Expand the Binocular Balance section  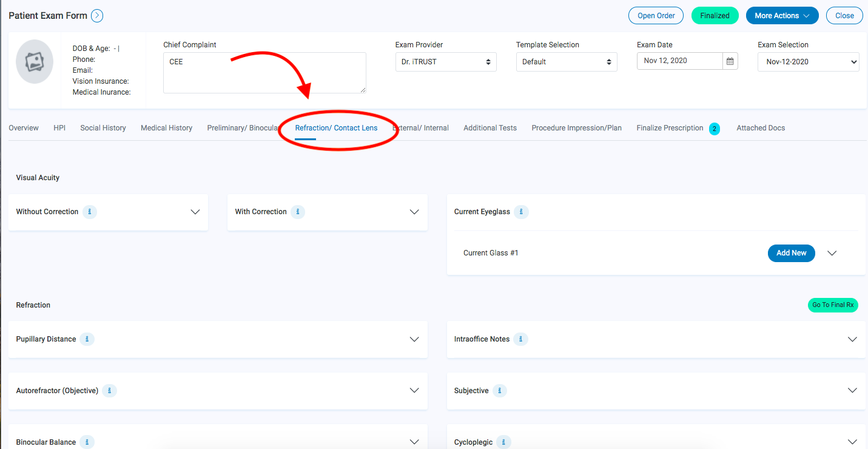point(414,442)
